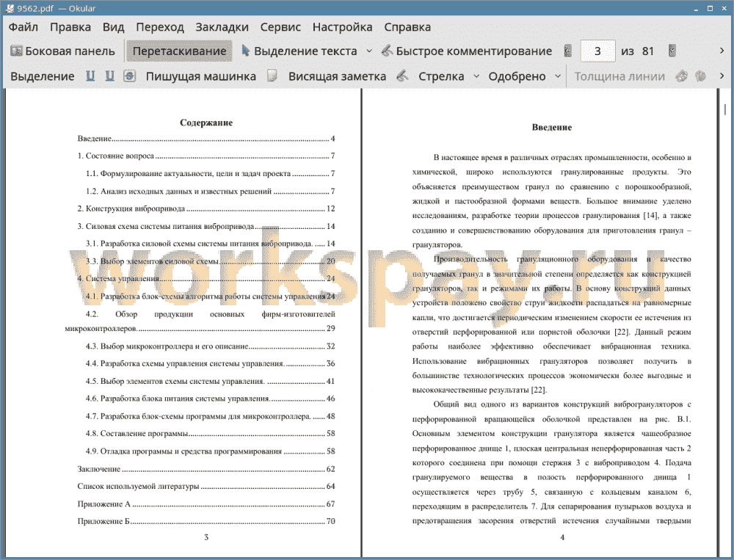Click the vertical scrollbar handle
734x560 pixels.
(x=724, y=109)
